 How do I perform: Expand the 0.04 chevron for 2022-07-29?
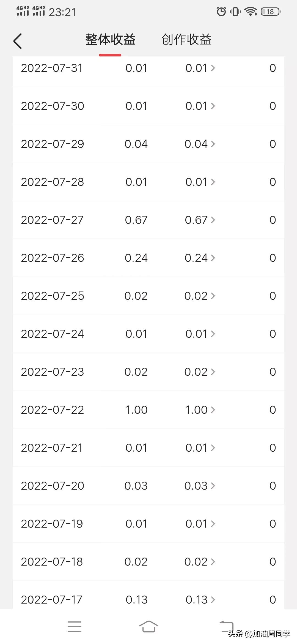(x=213, y=144)
